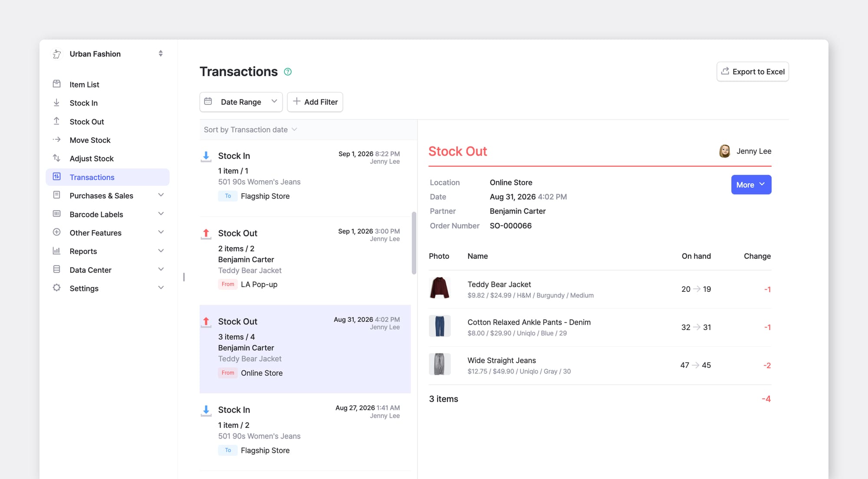Image resolution: width=868 pixels, height=479 pixels.
Task: Click the Other Features plus-circle icon
Action: point(57,232)
